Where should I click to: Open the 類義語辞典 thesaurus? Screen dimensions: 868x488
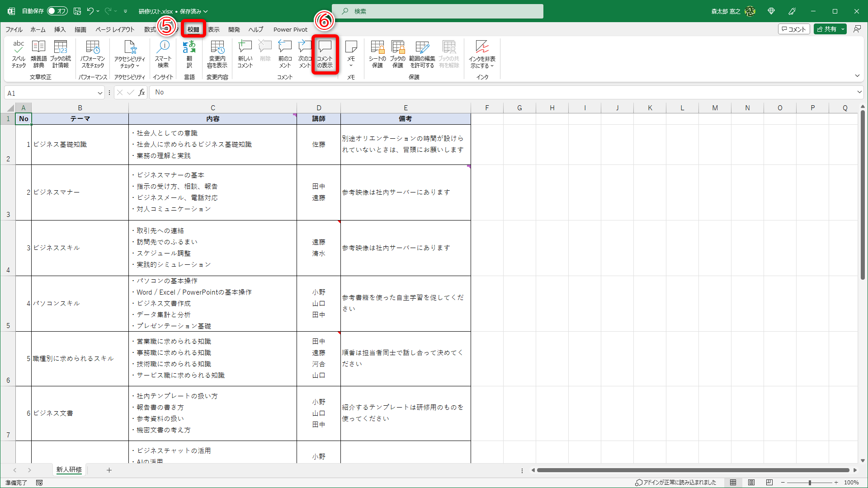[x=38, y=54]
